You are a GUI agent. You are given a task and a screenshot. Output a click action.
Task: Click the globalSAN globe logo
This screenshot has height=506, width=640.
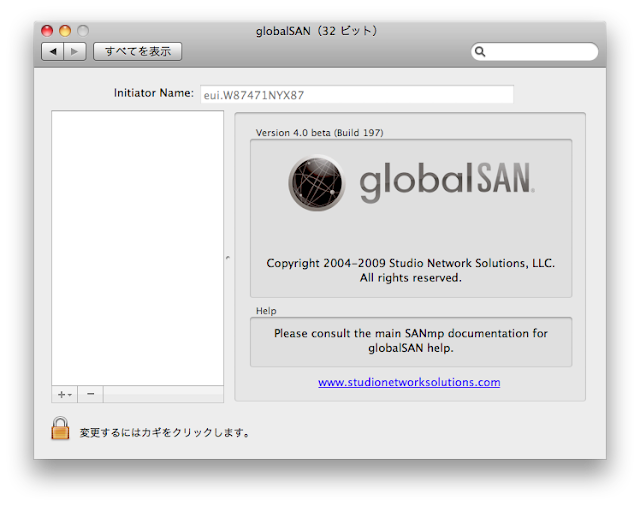click(x=316, y=183)
